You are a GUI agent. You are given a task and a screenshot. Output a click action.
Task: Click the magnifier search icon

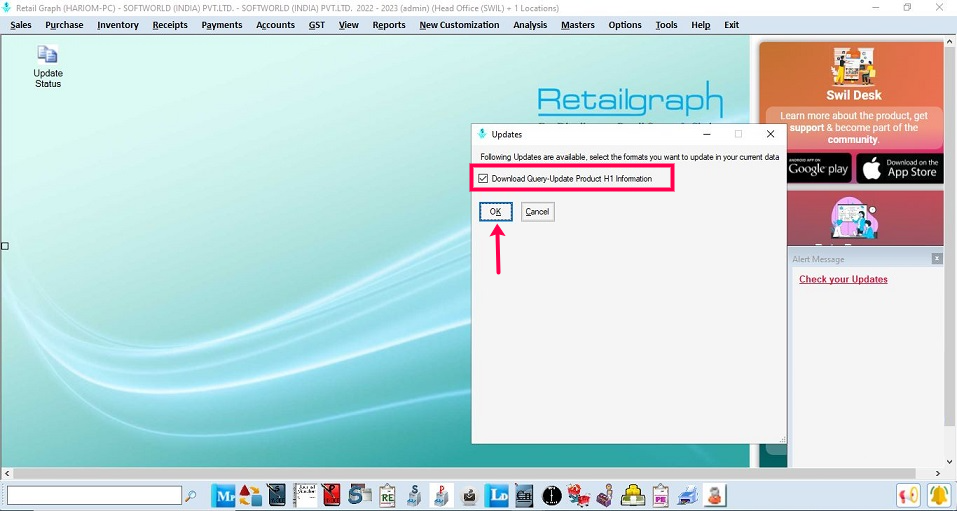[191, 495]
